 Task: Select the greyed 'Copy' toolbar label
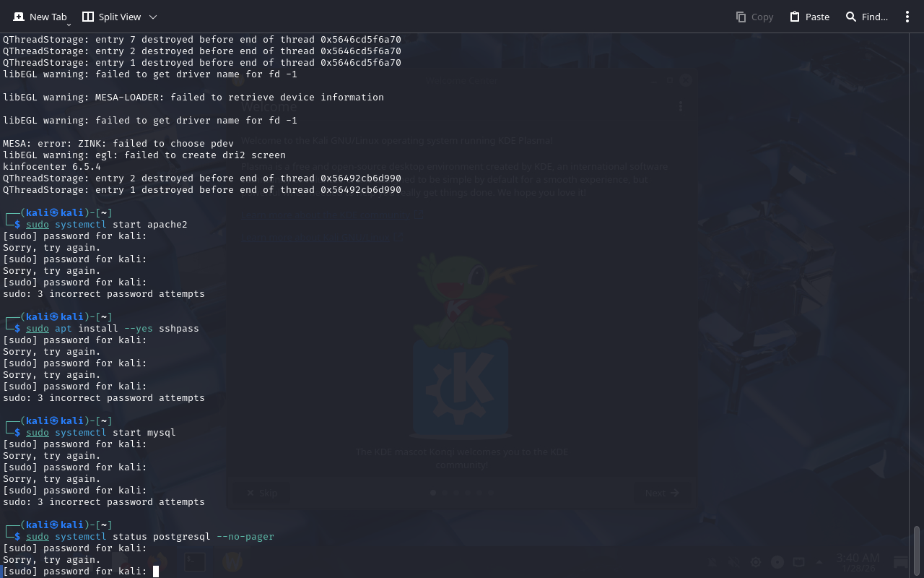tap(762, 17)
